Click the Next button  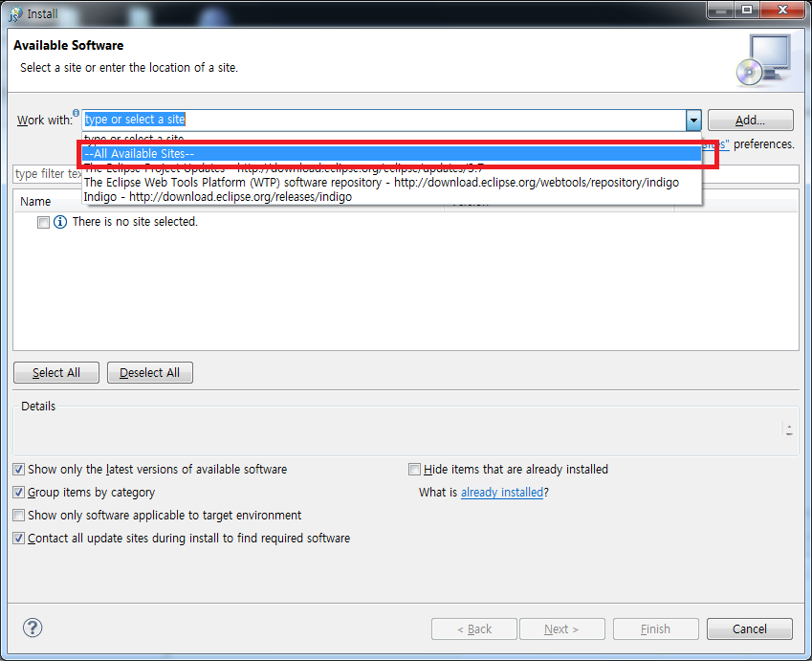coord(561,628)
